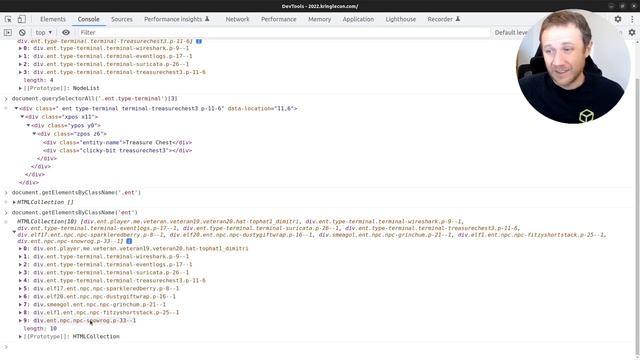Viewport: 640px width, 360px height.
Task: Expand entry 6 npc-dustygiftwrap
Action: [x=20, y=297]
